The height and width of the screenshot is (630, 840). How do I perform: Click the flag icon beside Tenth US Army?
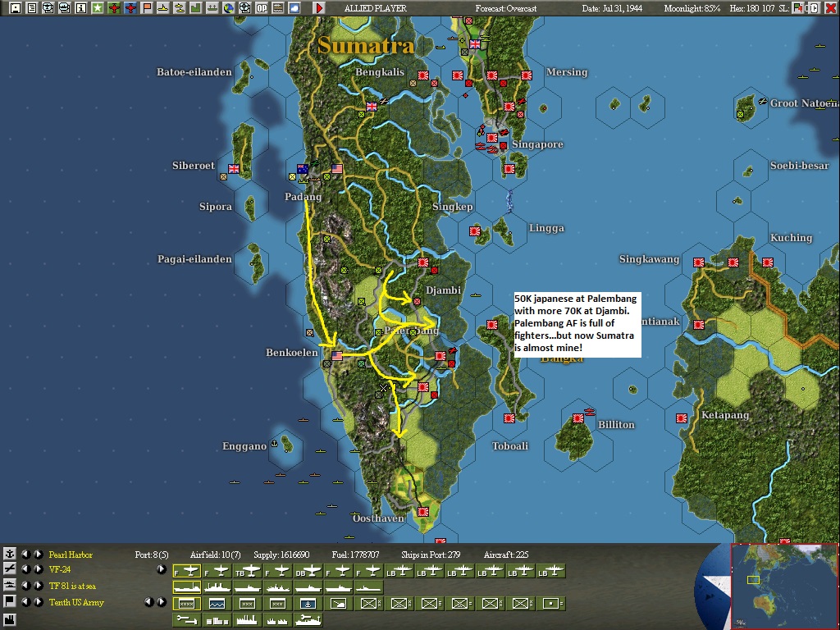[9, 601]
